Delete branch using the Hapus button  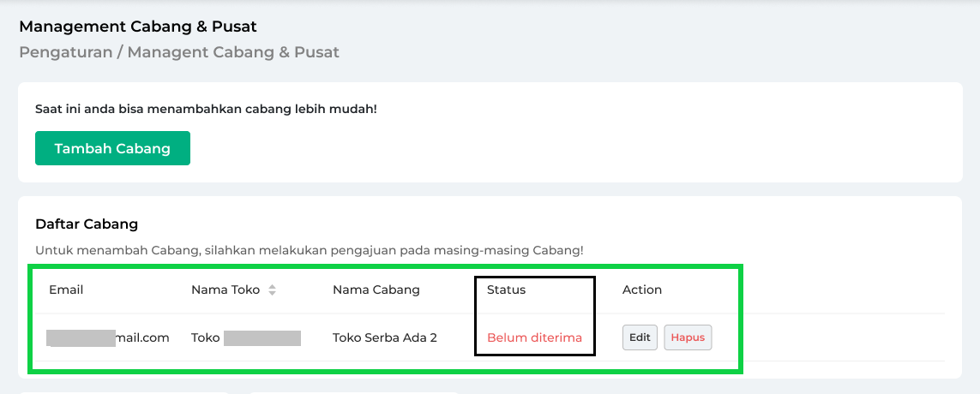(x=688, y=337)
